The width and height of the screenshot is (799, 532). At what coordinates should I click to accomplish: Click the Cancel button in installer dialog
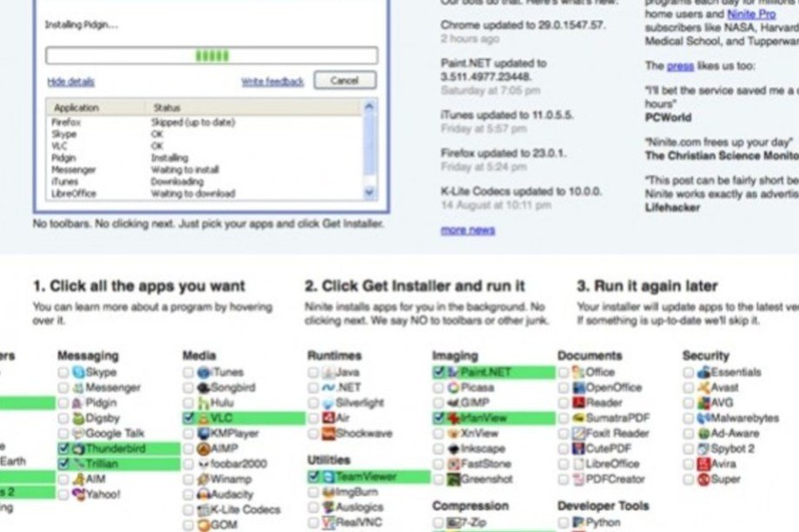[345, 81]
